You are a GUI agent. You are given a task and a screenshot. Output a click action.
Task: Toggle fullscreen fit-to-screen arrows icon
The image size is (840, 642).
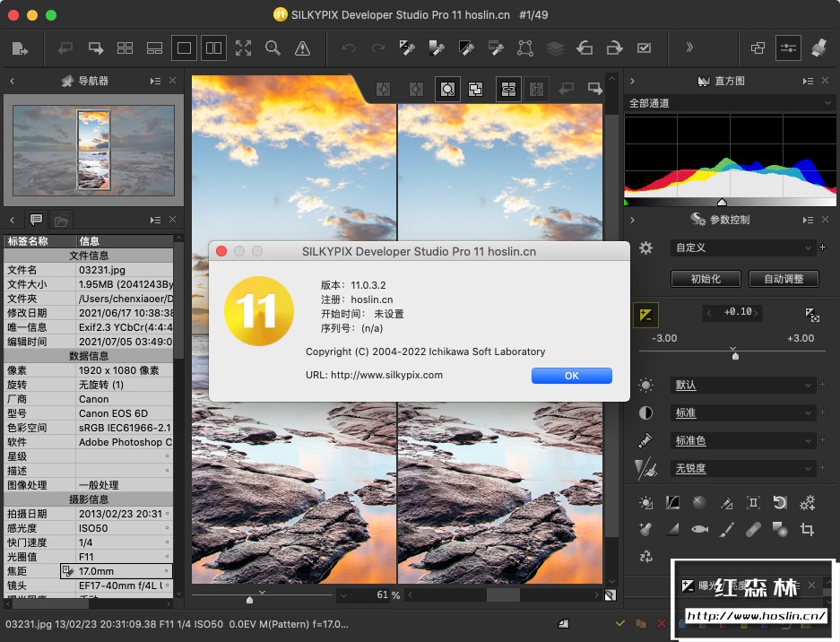pyautogui.click(x=243, y=48)
